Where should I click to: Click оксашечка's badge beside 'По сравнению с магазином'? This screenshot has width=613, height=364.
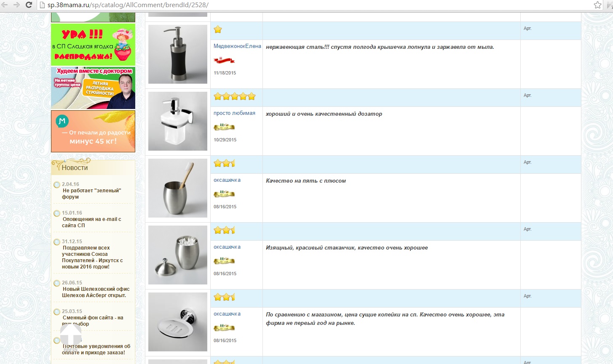pyautogui.click(x=224, y=327)
